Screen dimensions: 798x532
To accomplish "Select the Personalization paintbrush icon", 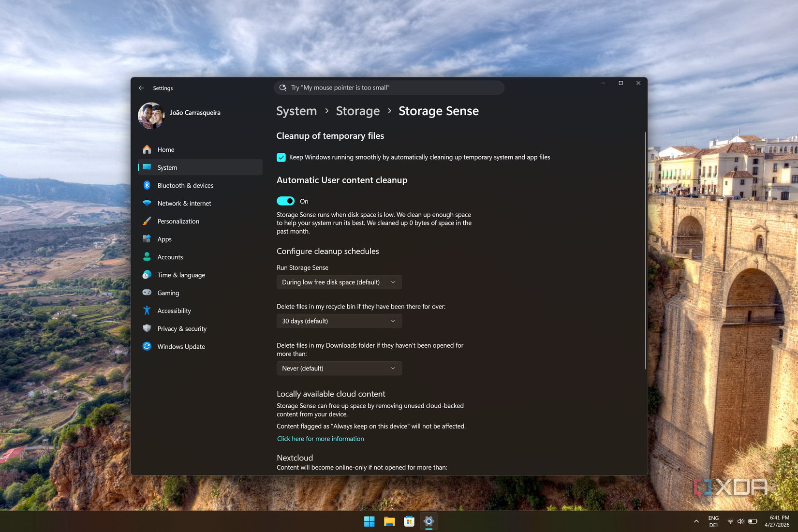I will [x=147, y=221].
